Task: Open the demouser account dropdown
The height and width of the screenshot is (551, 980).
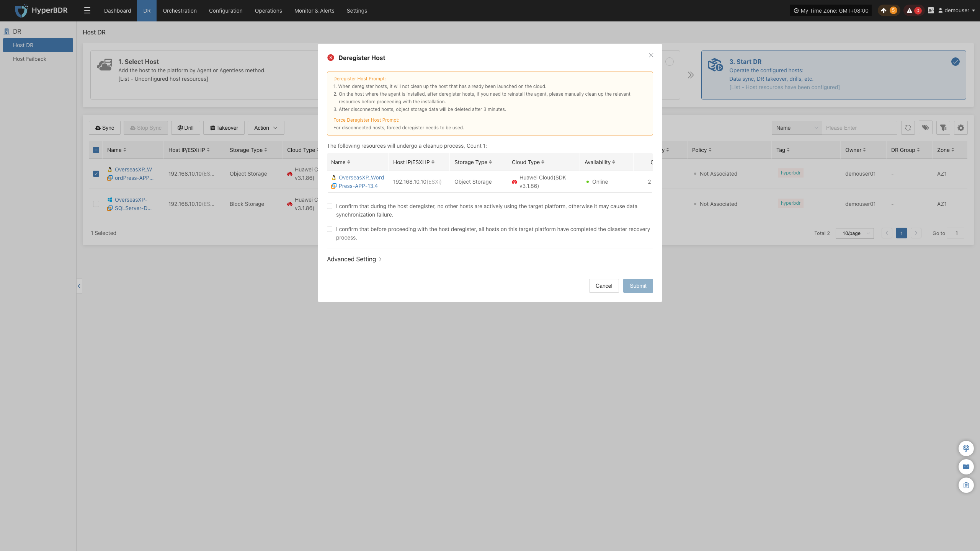Action: [956, 11]
